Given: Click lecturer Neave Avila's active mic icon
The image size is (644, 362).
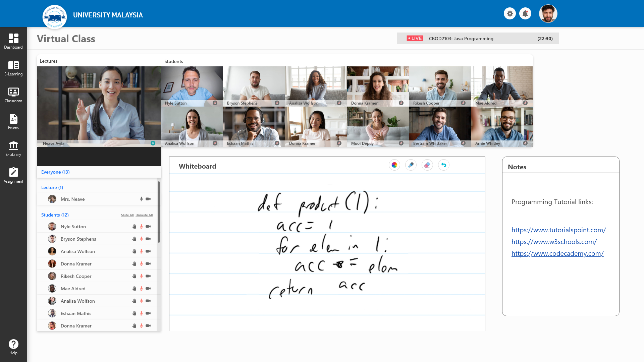Looking at the screenshot, I should [153, 143].
